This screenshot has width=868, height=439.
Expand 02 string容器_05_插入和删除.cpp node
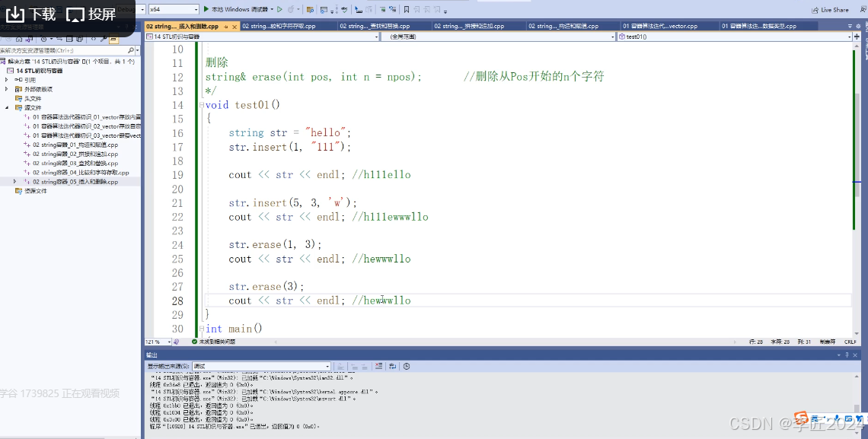15,181
